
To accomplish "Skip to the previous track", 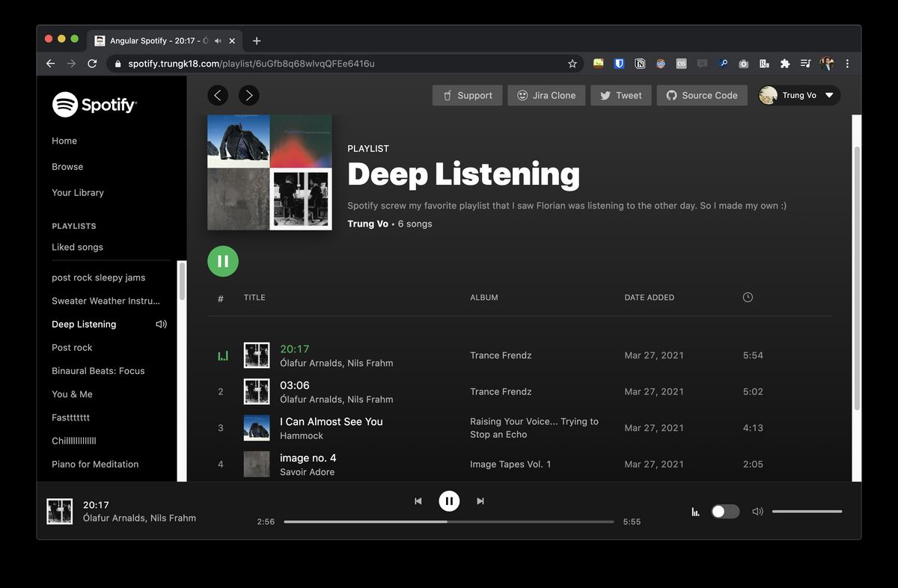I will click(418, 500).
